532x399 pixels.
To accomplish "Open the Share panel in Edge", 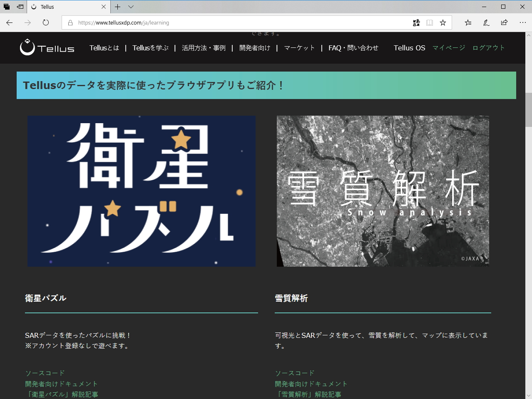I will (x=504, y=22).
